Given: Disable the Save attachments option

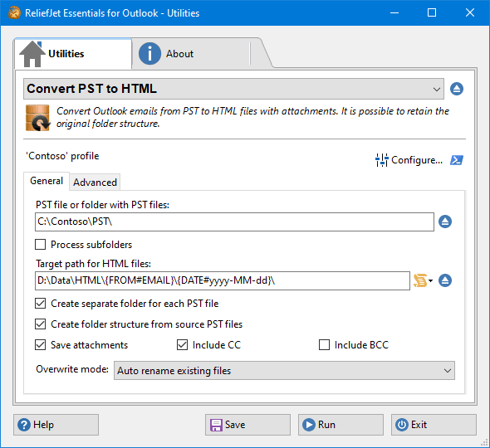Looking at the screenshot, I should coord(41,345).
